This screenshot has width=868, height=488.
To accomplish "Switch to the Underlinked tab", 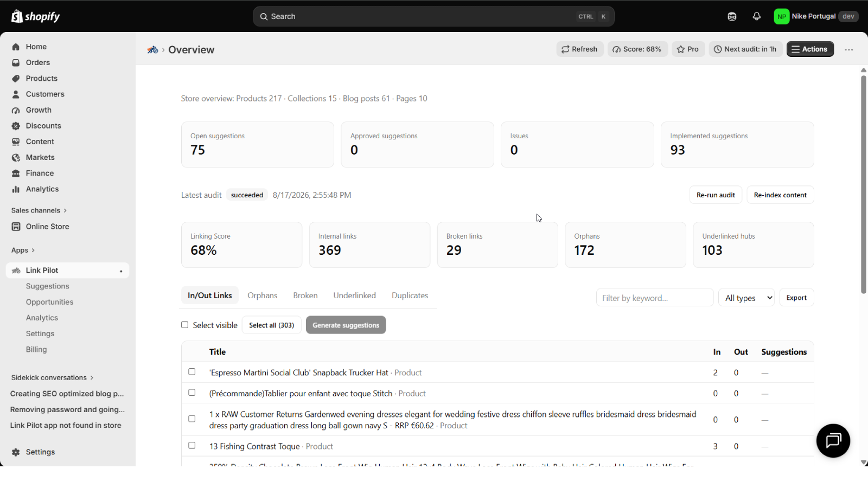I will click(355, 296).
